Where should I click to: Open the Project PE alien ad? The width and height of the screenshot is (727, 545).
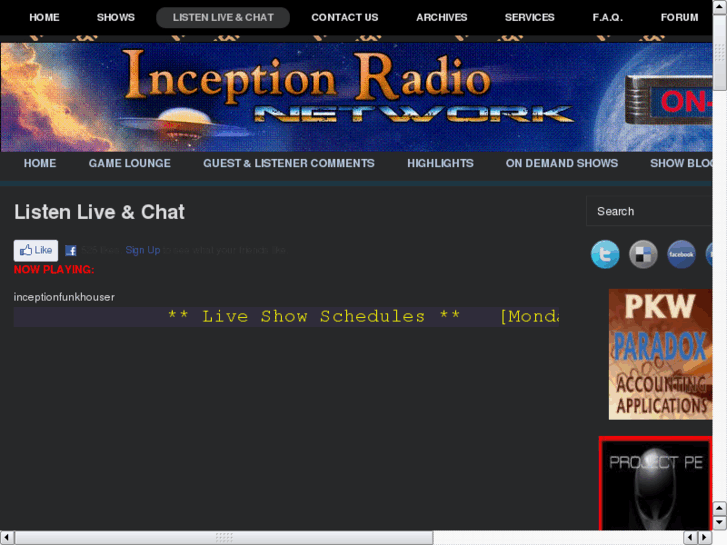(655, 483)
